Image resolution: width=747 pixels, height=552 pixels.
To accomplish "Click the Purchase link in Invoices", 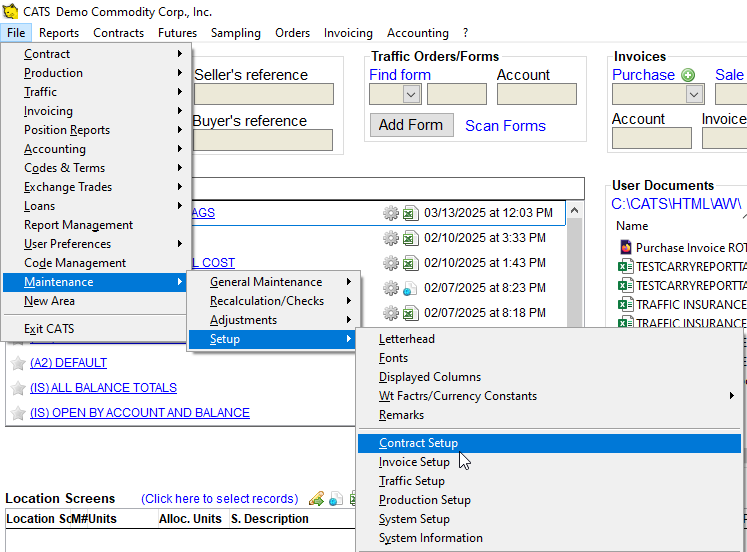I will point(643,75).
